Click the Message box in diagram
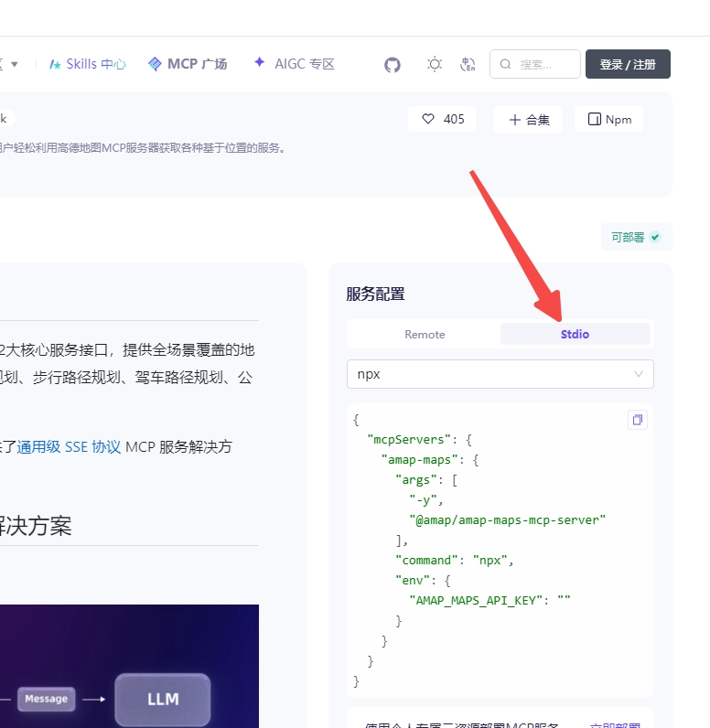 [x=46, y=699]
